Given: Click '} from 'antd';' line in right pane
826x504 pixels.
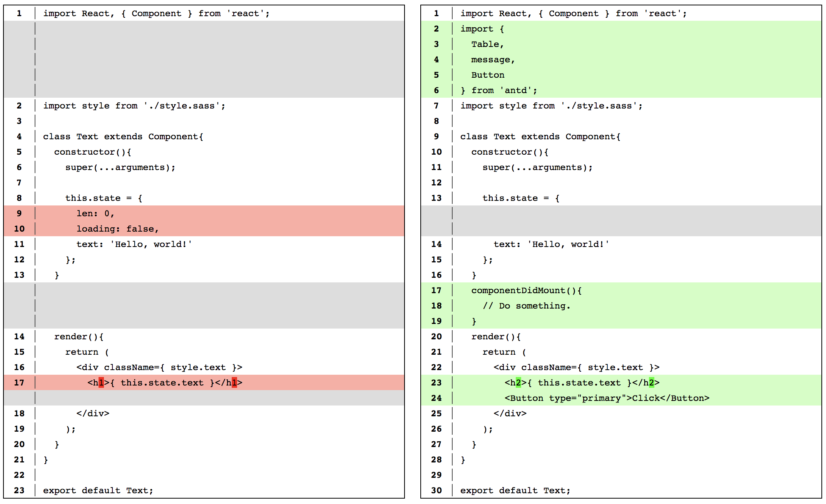Looking at the screenshot, I should (498, 90).
